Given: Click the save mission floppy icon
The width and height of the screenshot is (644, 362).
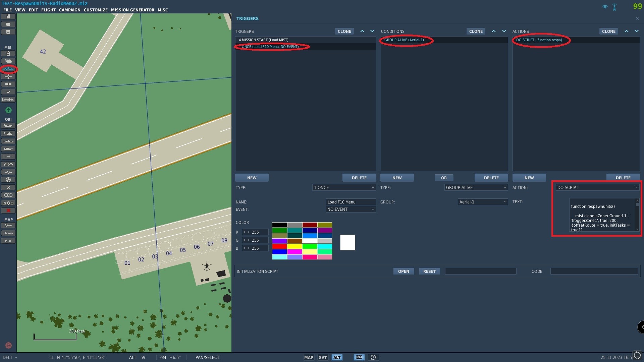Looking at the screenshot, I should [x=8, y=32].
